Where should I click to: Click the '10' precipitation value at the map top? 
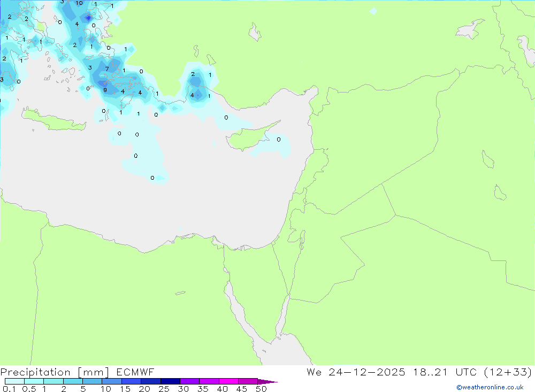(x=79, y=3)
